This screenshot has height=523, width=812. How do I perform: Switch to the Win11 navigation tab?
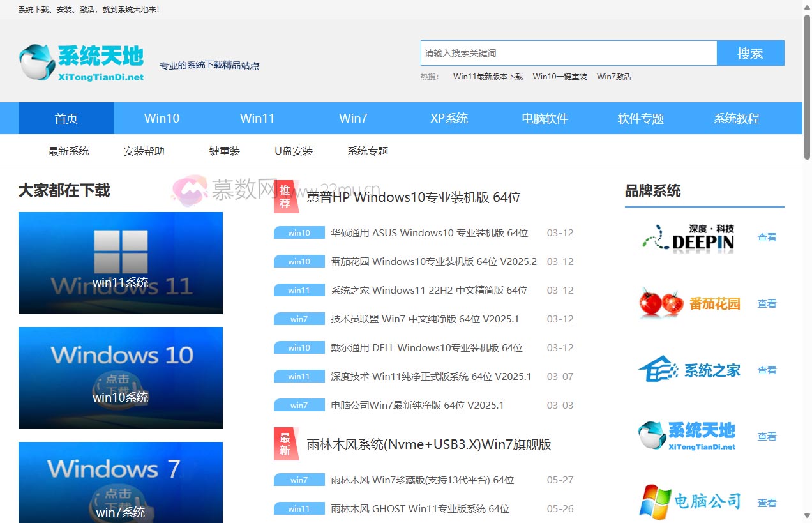(x=257, y=117)
